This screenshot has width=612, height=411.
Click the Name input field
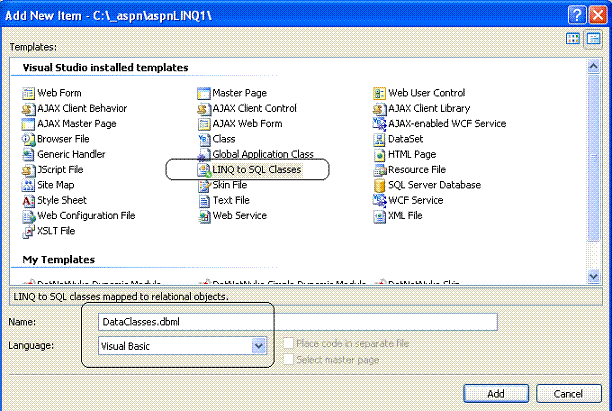[298, 322]
